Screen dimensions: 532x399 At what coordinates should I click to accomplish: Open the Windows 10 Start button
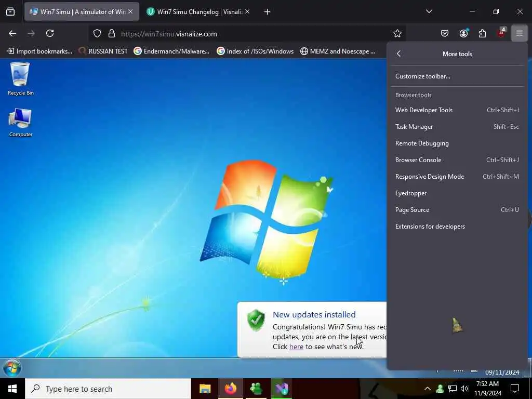[x=12, y=389]
